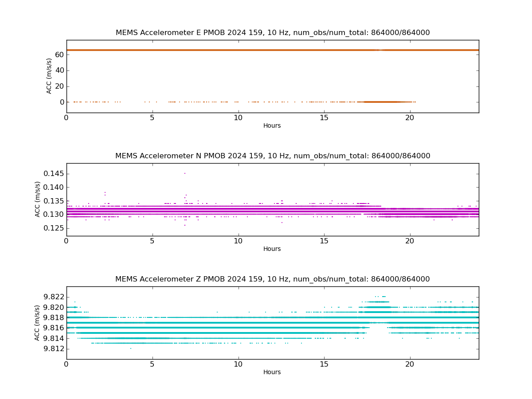This screenshot has height=399, width=532.
Task: Click the MEMS Accelerometer N plot title
Action: (x=273, y=156)
